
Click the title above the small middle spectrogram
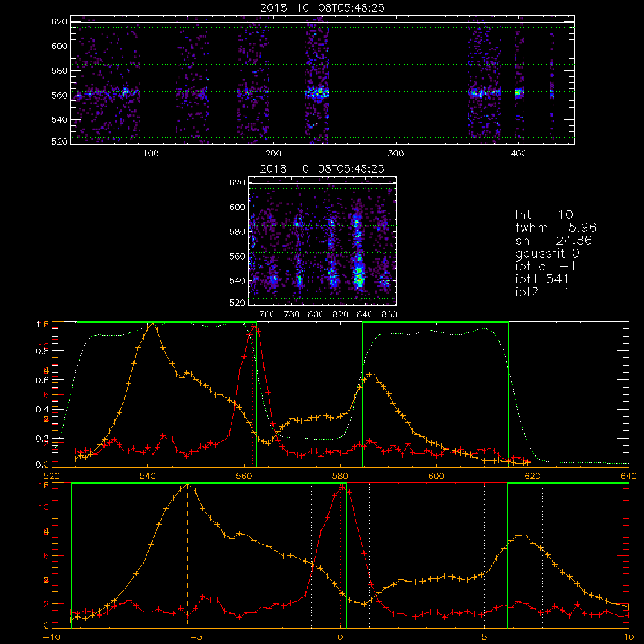322,169
